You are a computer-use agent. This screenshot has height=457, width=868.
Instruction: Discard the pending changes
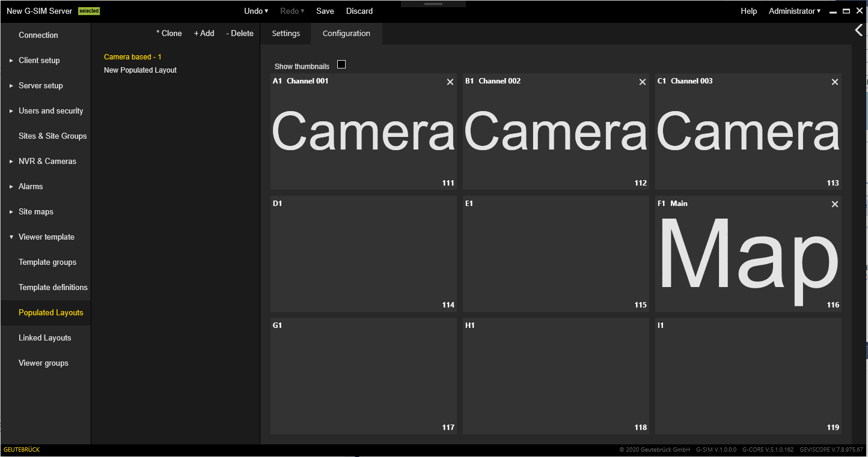(359, 11)
